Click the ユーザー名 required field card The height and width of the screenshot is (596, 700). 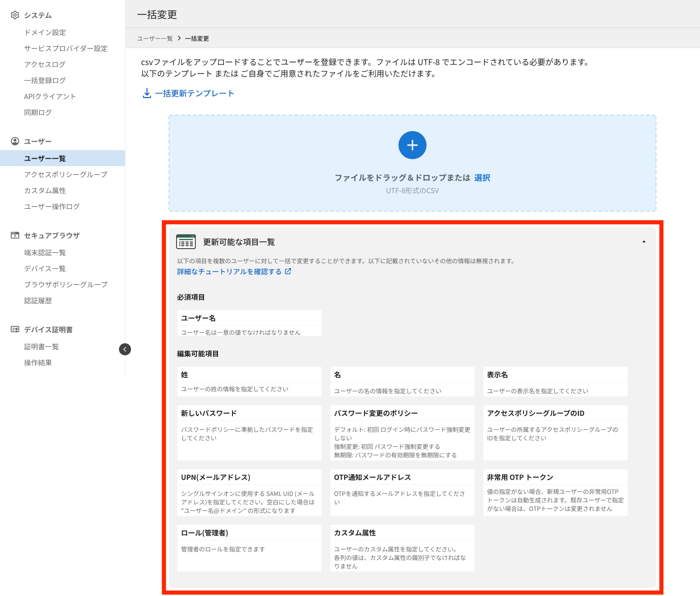click(x=249, y=323)
